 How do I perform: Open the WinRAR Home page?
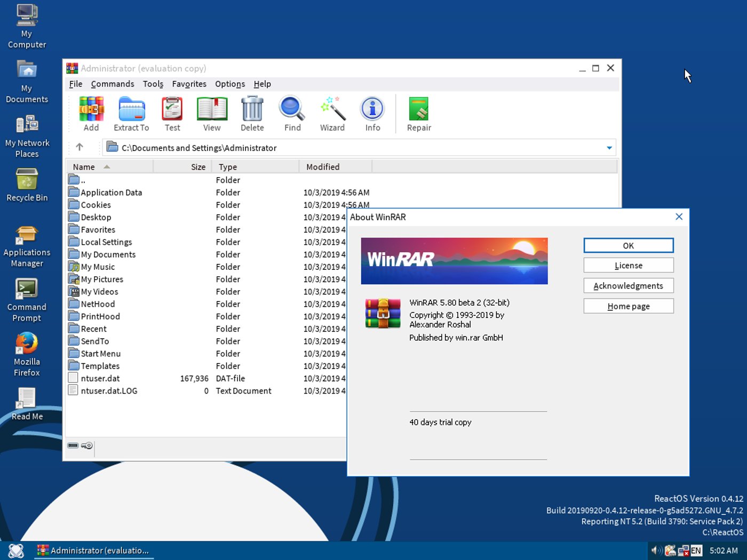pyautogui.click(x=628, y=306)
